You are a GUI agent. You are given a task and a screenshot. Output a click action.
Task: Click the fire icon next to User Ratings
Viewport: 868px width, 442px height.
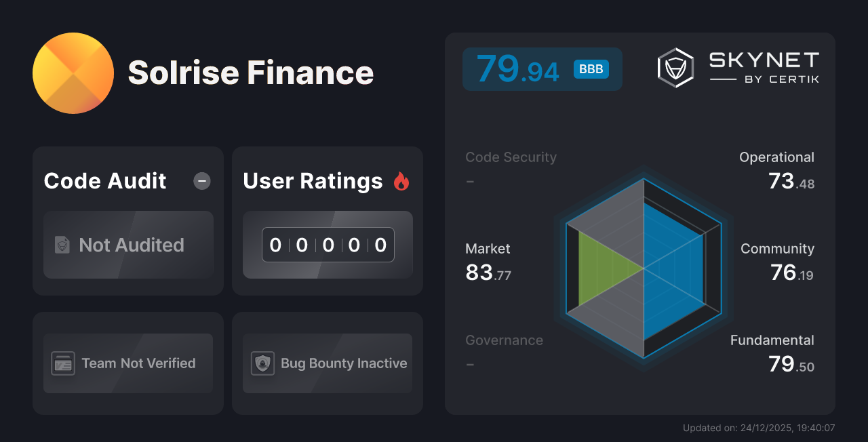(401, 180)
